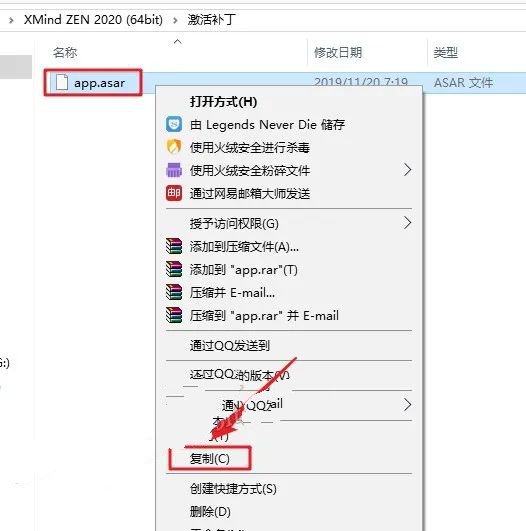526x531 pixels.
Task: Click XMind ZEN 2020 (64bit) breadcrumb
Action: pyautogui.click(x=93, y=20)
